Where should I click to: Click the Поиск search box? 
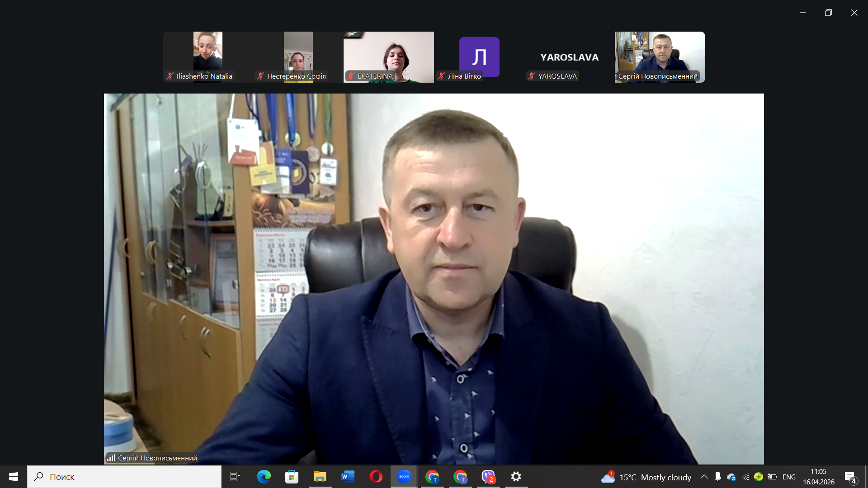124,477
